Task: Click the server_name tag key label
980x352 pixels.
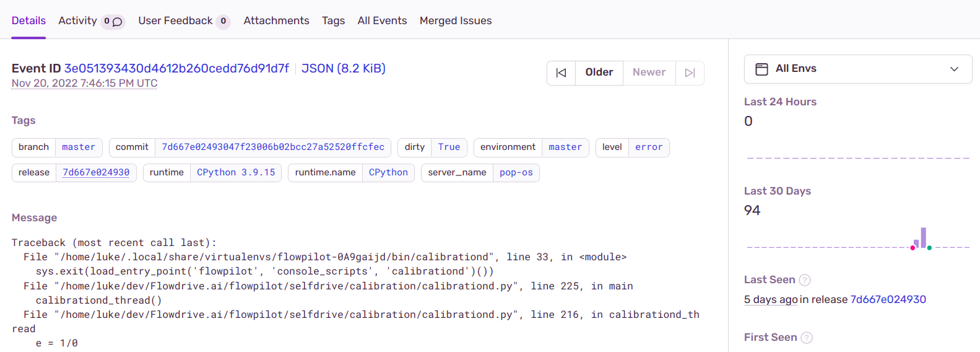Action: point(457,172)
